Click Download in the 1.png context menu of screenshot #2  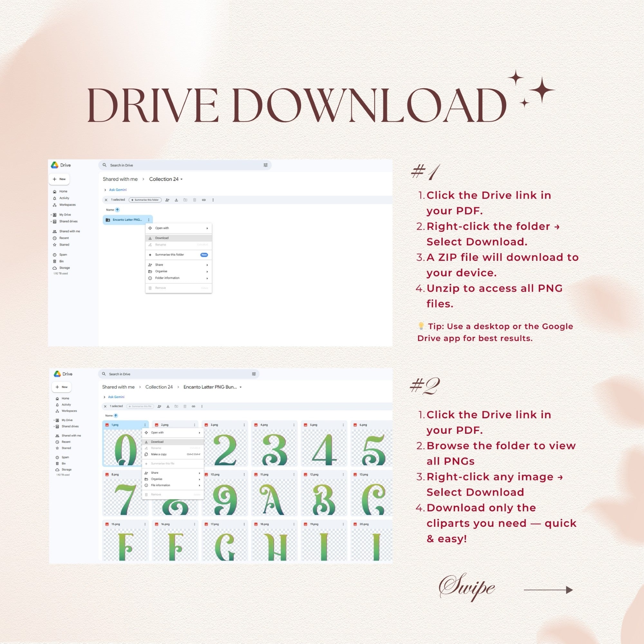pos(173,442)
